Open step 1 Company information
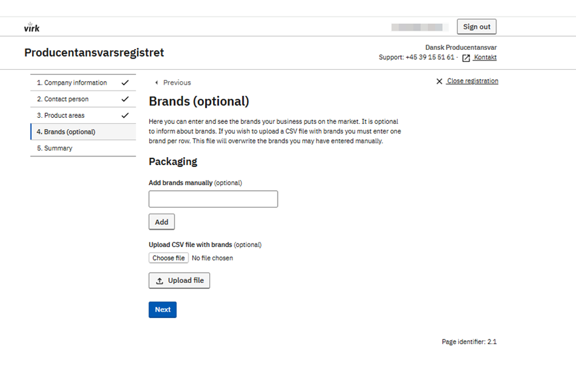Screen dimensions: 576x392 pos(72,83)
